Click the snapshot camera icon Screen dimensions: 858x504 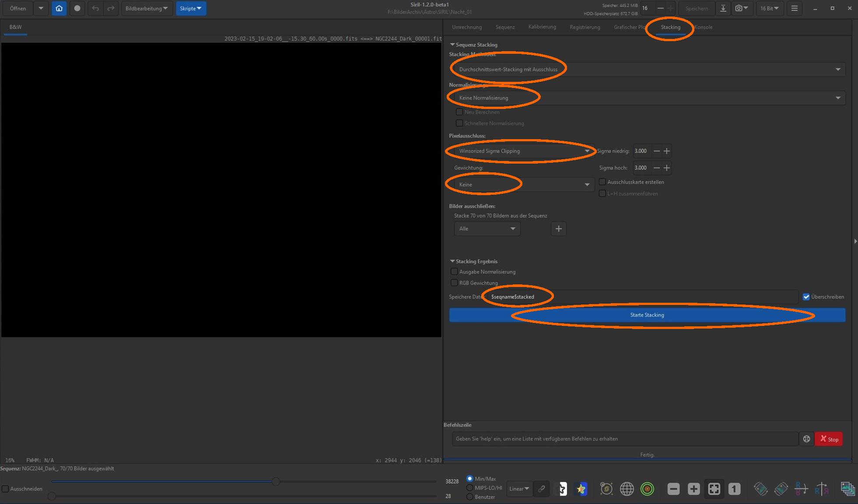(x=739, y=8)
